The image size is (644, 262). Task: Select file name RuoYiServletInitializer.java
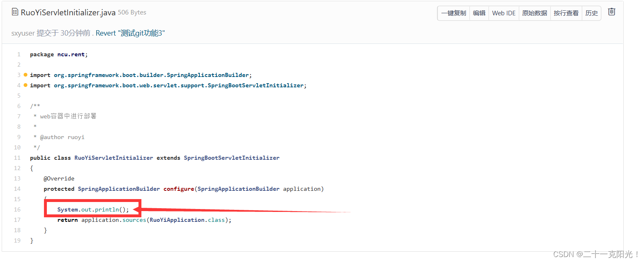[68, 12]
